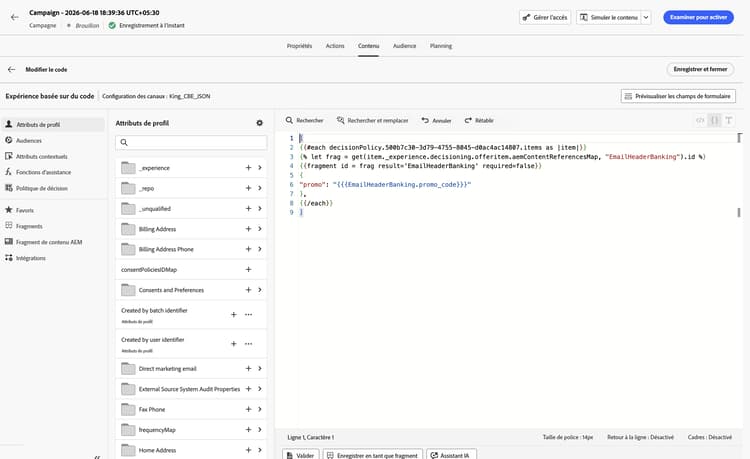750x459 pixels.
Task: Open more options for Created by batch identifier
Action: click(248, 315)
